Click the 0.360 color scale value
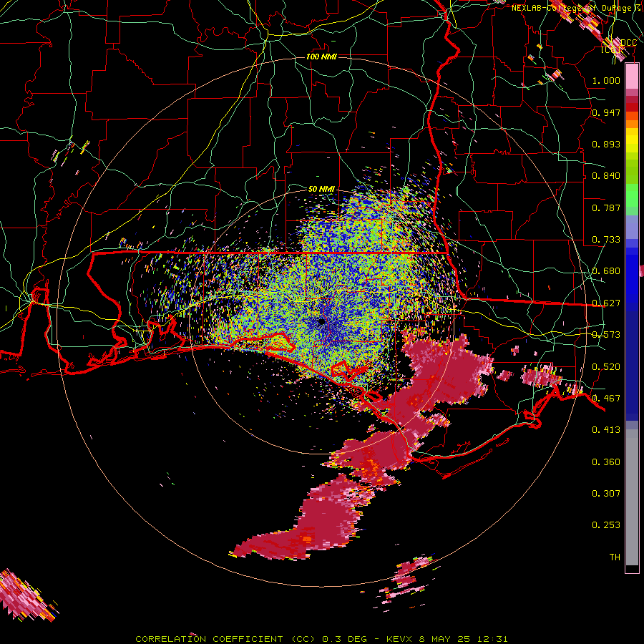 pyautogui.click(x=606, y=462)
